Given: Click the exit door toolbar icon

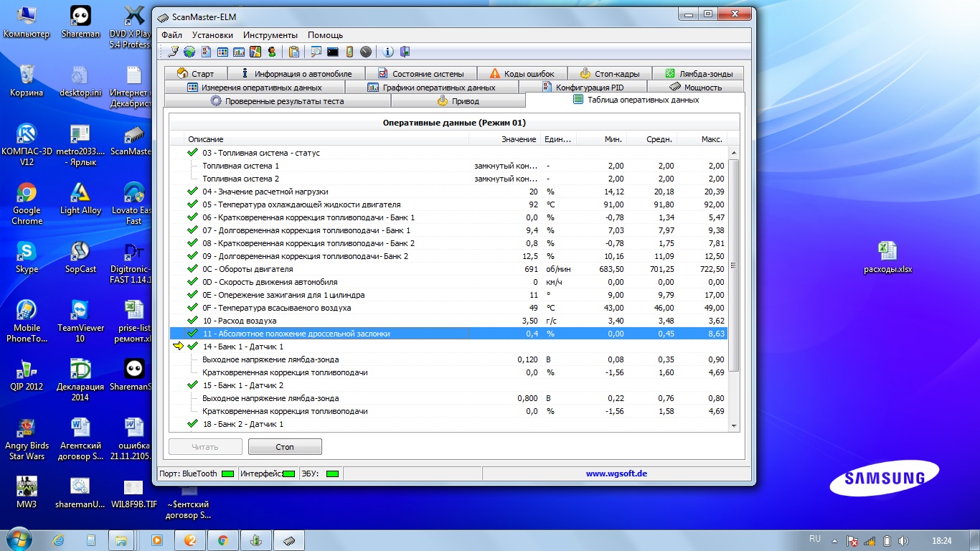Looking at the screenshot, I should click(x=405, y=52).
